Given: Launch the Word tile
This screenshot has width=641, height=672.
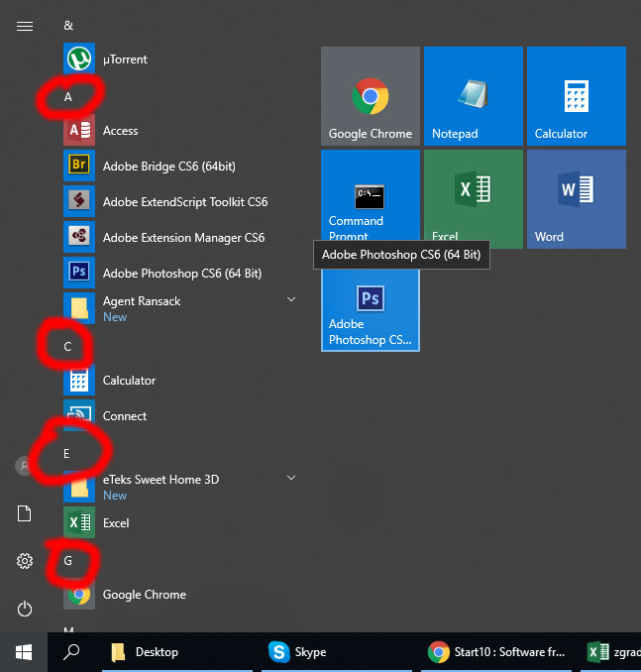Looking at the screenshot, I should 577,199.
